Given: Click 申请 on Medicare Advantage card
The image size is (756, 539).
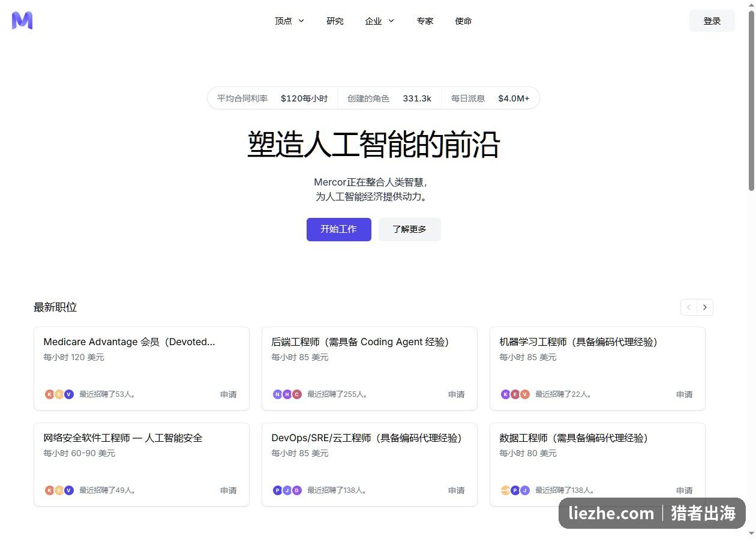Looking at the screenshot, I should [x=229, y=394].
